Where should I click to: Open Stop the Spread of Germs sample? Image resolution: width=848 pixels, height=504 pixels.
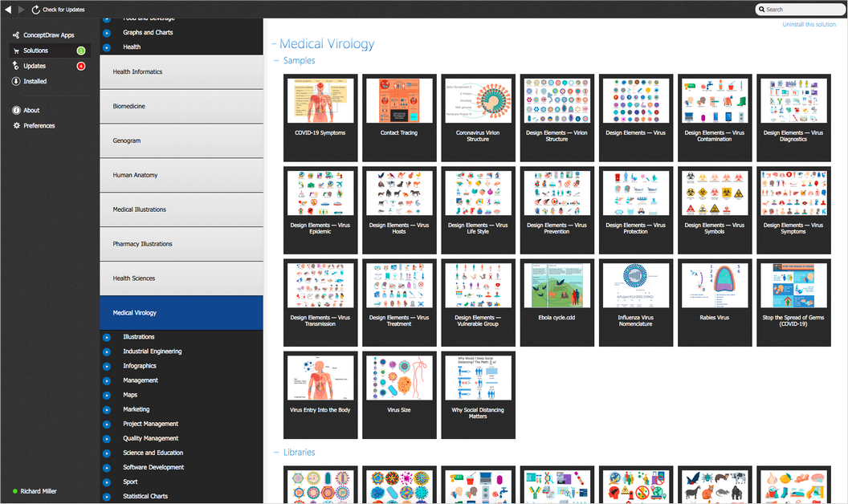[x=793, y=303]
